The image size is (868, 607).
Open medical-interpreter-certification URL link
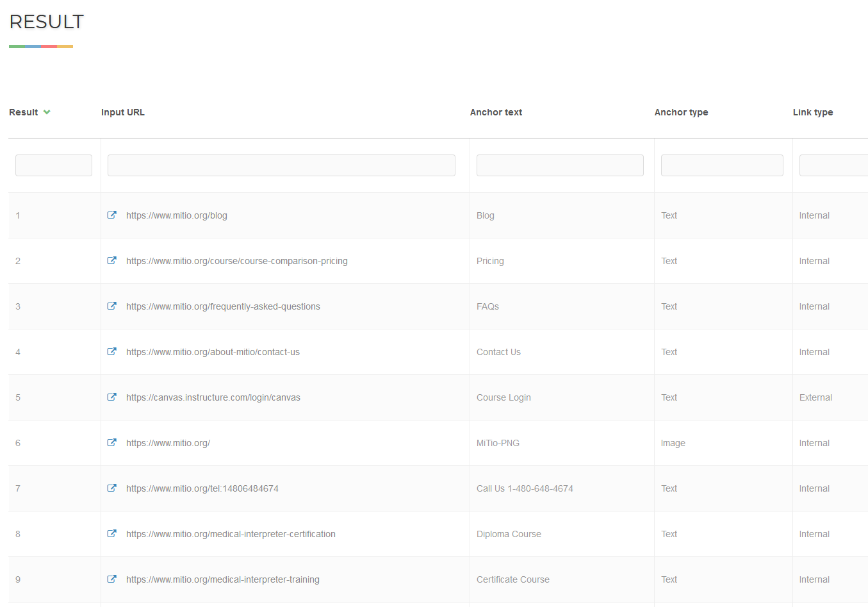(231, 534)
